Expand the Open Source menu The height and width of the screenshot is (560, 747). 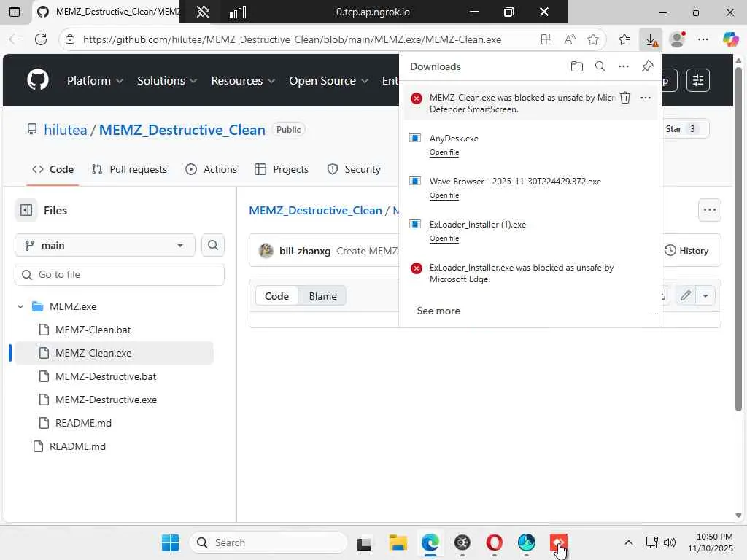[x=329, y=80]
